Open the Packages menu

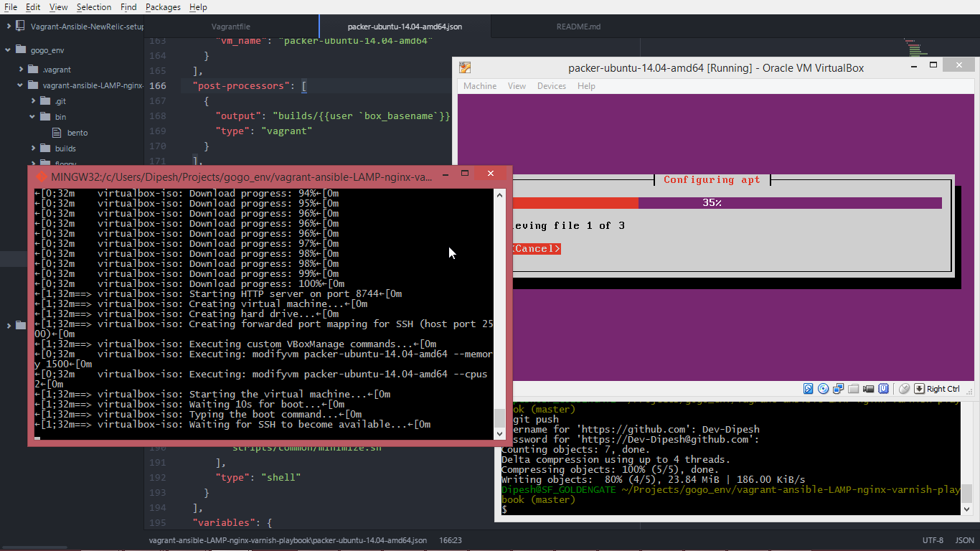(163, 7)
